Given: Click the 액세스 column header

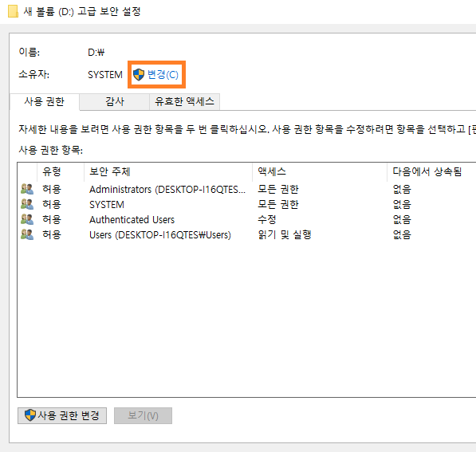Looking at the screenshot, I should pyautogui.click(x=320, y=172).
